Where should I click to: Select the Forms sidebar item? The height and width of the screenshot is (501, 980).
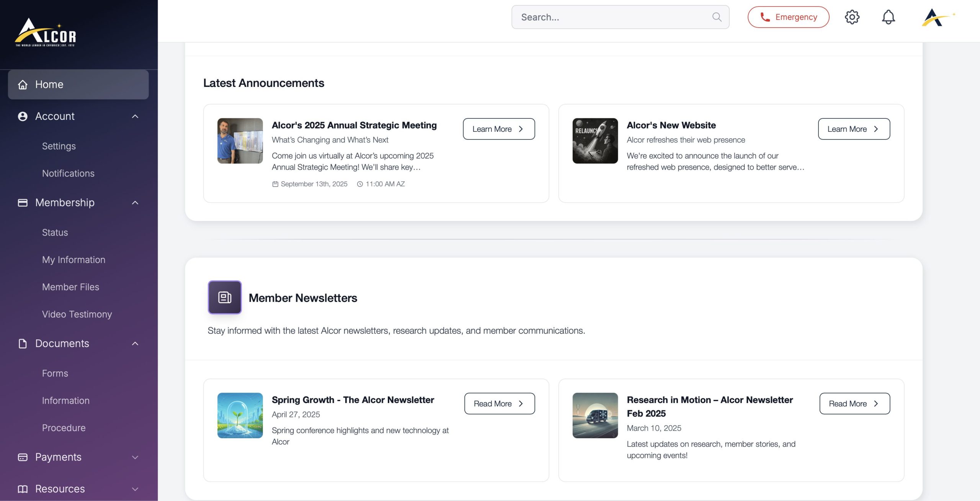coord(55,373)
